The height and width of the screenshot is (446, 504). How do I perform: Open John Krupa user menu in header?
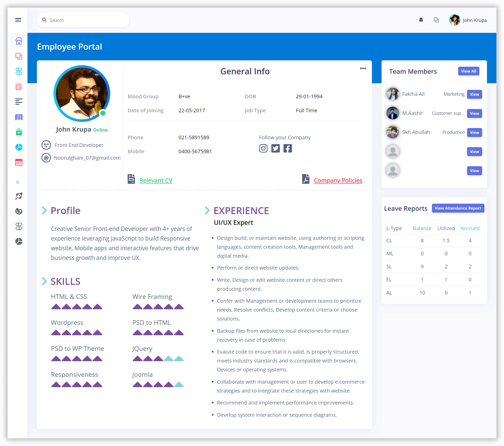click(468, 20)
